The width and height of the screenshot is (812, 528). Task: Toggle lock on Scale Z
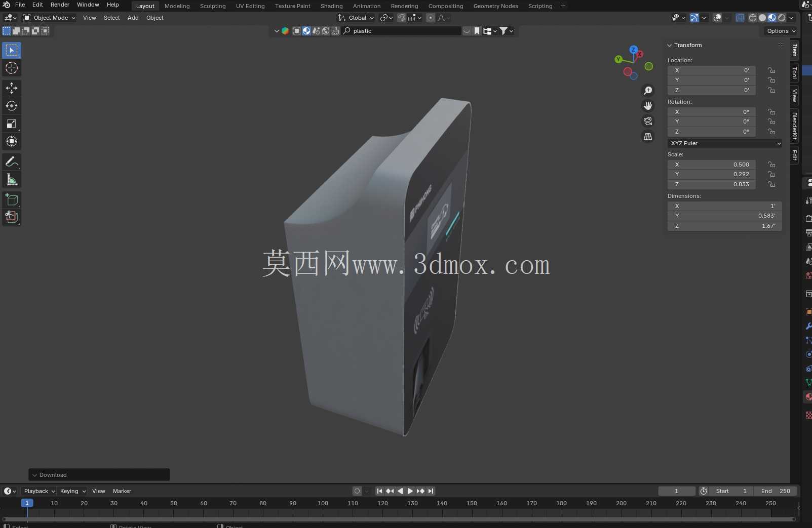771,184
